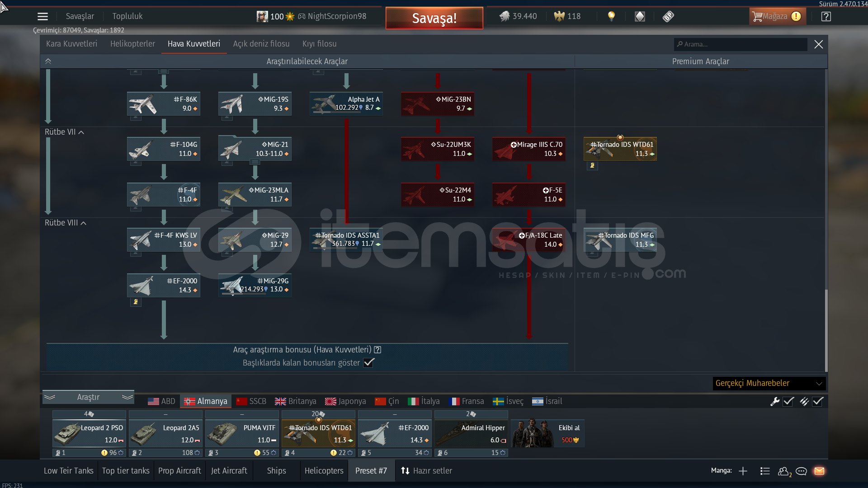Select the Tornado IDS MFG premium card
The width and height of the screenshot is (868, 488).
click(x=620, y=240)
